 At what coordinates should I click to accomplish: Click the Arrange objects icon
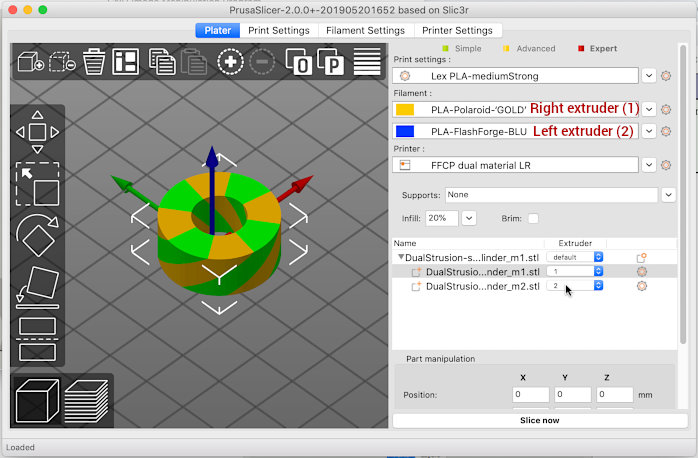click(126, 62)
